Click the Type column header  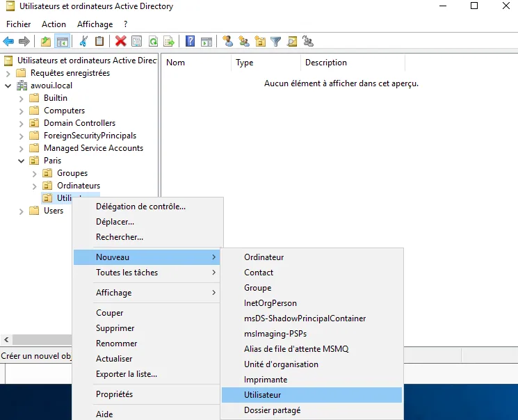[266, 63]
